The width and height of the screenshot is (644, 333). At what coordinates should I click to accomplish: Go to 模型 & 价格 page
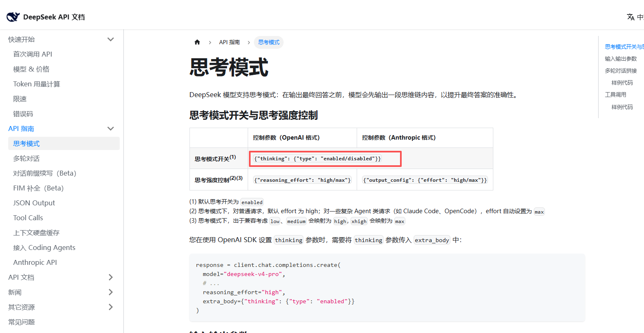[31, 69]
